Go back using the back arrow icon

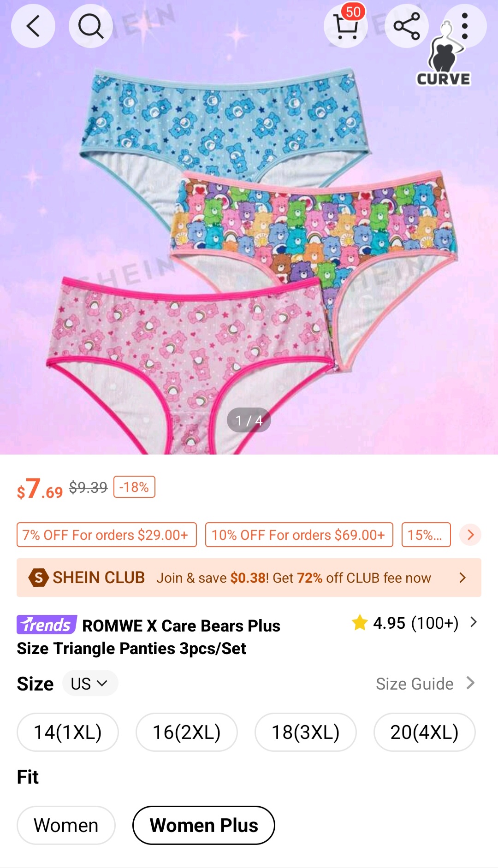(33, 26)
